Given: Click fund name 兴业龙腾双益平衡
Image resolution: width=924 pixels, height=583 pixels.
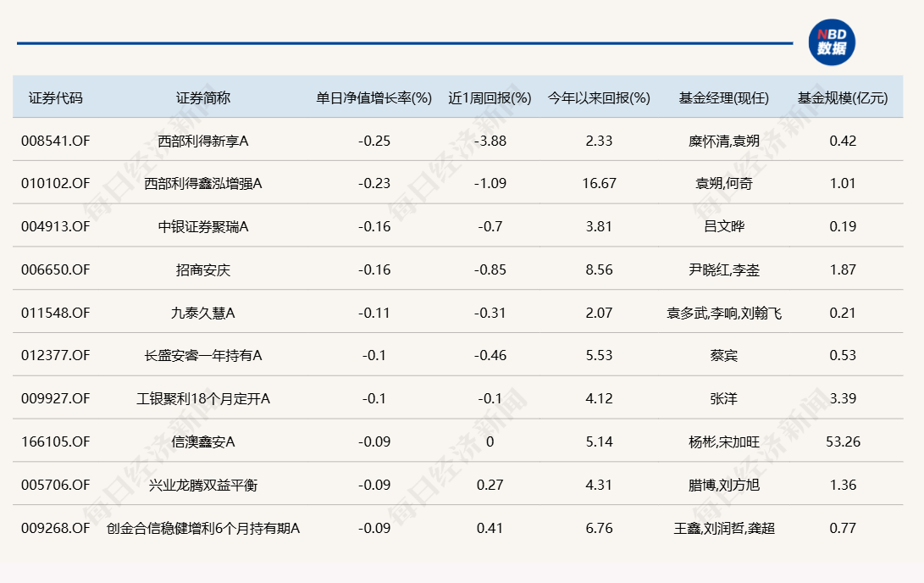Looking at the screenshot, I should pos(202,485).
